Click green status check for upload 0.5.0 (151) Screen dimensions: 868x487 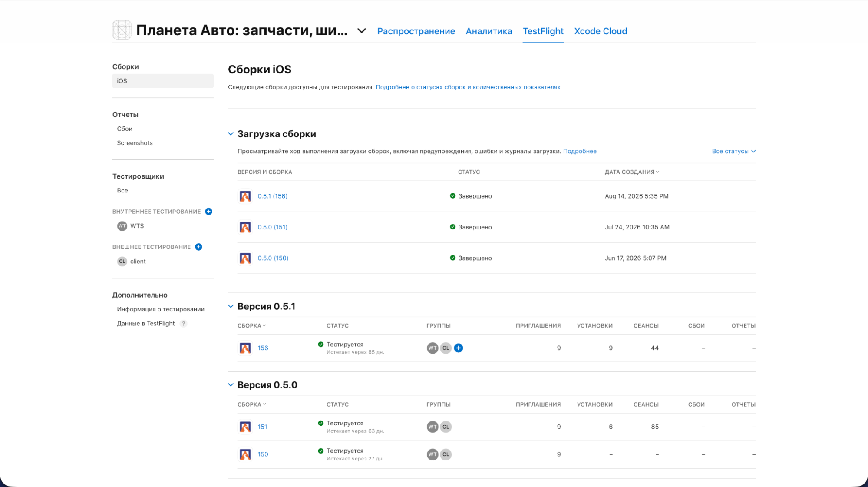(452, 227)
